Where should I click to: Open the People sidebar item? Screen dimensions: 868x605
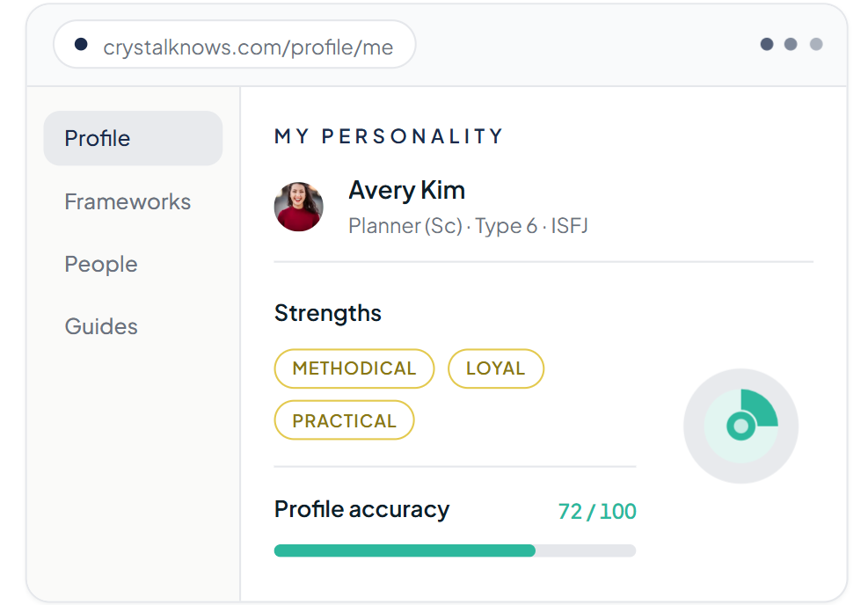(101, 264)
